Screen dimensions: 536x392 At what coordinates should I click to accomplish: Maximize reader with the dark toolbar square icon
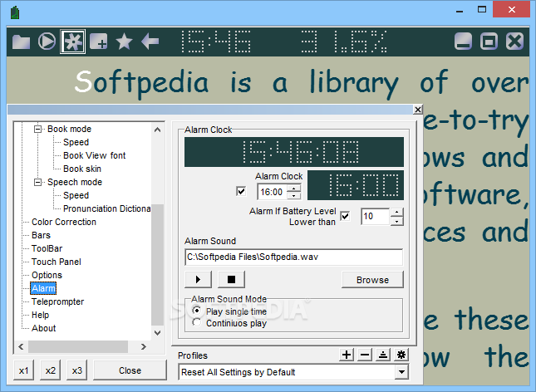tap(489, 42)
